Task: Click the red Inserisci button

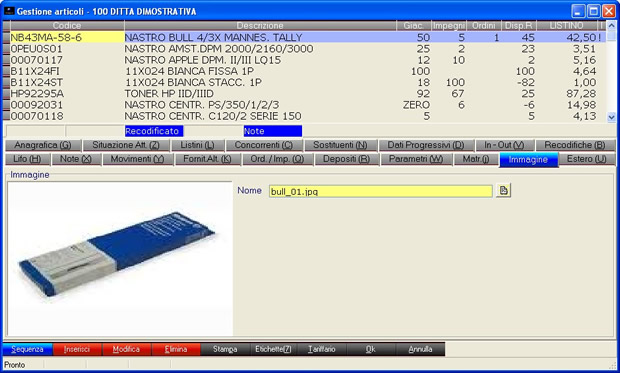Action: (x=77, y=349)
